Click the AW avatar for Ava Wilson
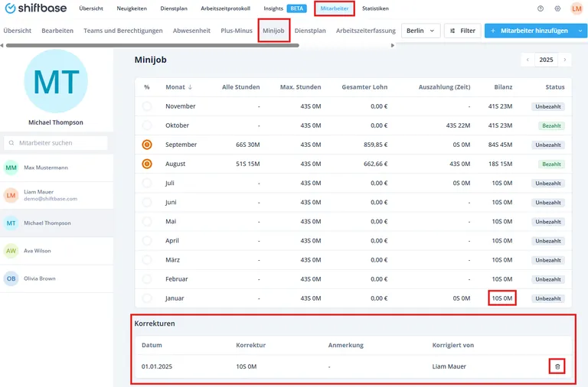588x387 pixels. point(11,251)
